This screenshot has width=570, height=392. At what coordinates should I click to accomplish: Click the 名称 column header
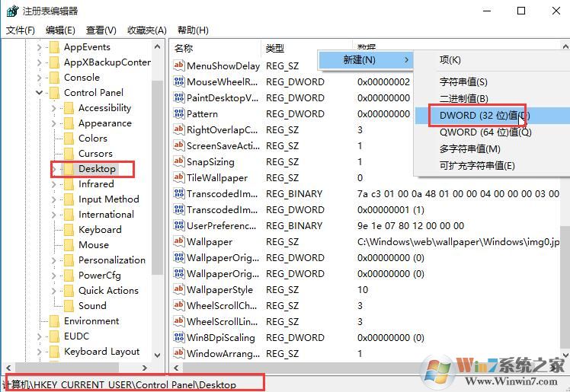click(x=215, y=48)
